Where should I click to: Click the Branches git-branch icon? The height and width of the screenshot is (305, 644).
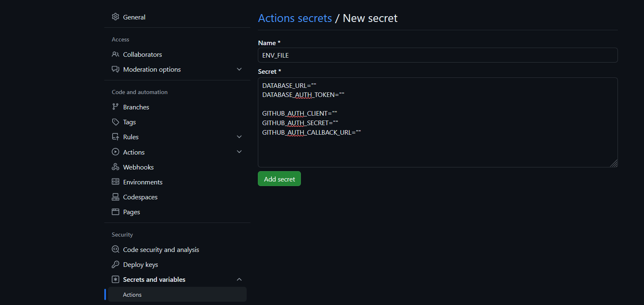(x=115, y=107)
